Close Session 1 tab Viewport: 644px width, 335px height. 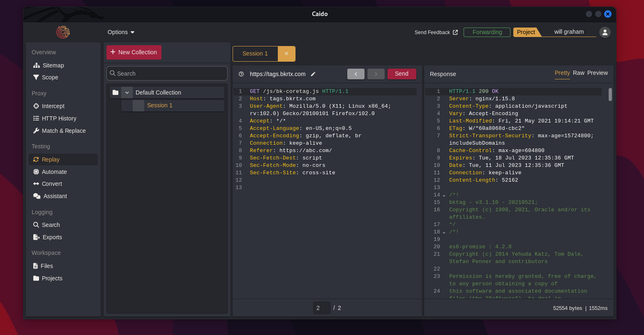coord(286,54)
